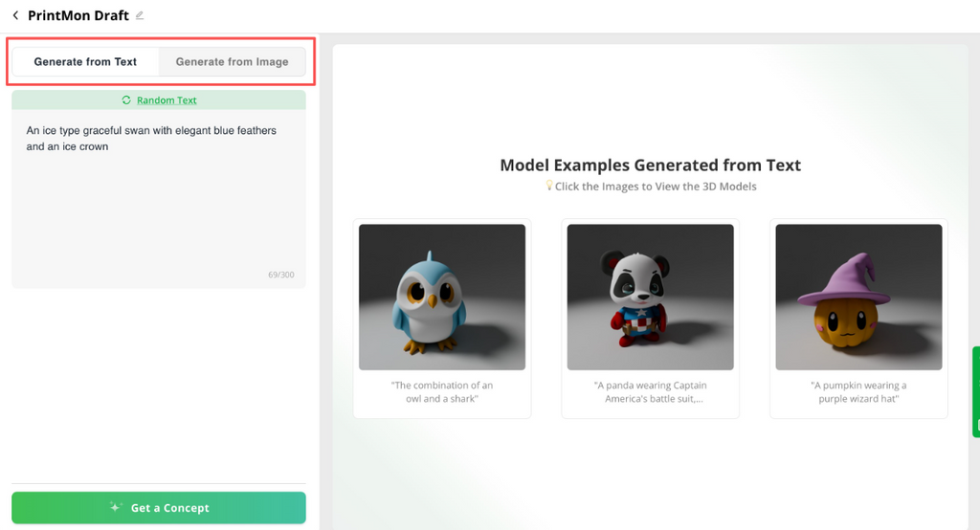Click the Random Text link
This screenshot has width=980, height=530.
(167, 100)
